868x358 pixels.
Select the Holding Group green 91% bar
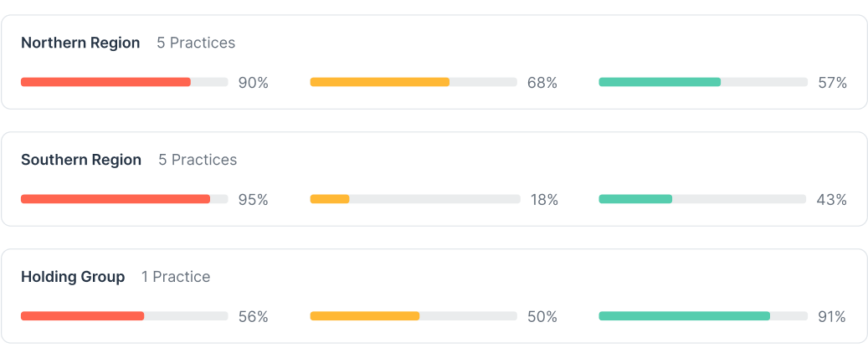(x=703, y=316)
